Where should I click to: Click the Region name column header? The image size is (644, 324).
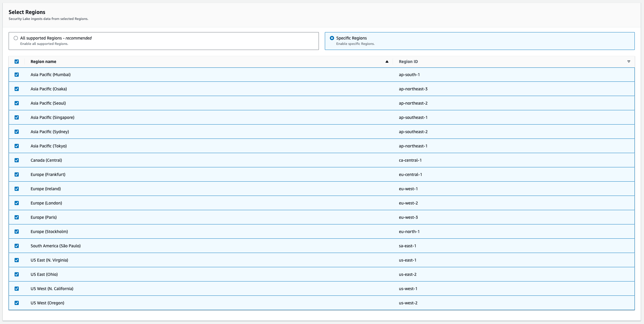coord(43,62)
